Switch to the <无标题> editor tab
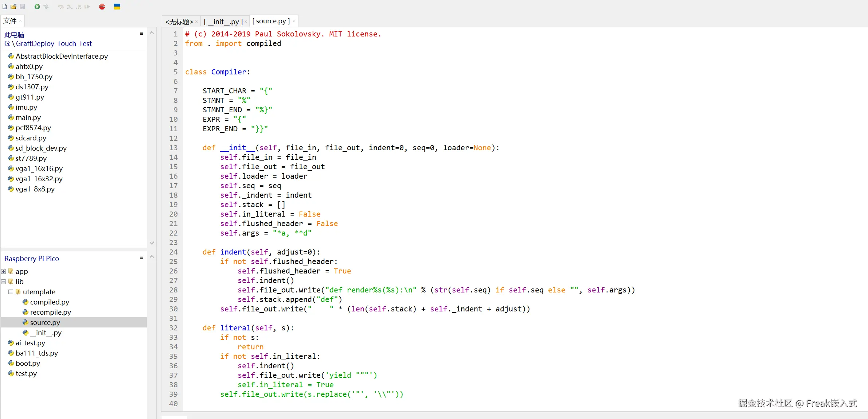Viewport: 868px width, 419px height. pyautogui.click(x=179, y=22)
